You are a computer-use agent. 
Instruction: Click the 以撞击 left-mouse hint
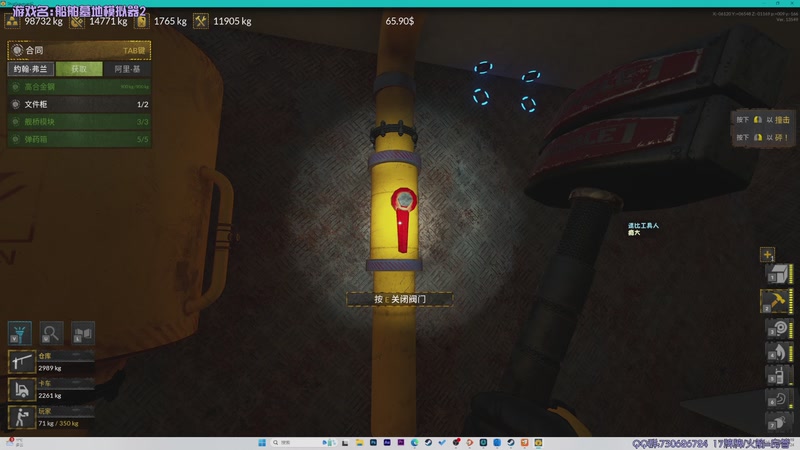point(763,119)
